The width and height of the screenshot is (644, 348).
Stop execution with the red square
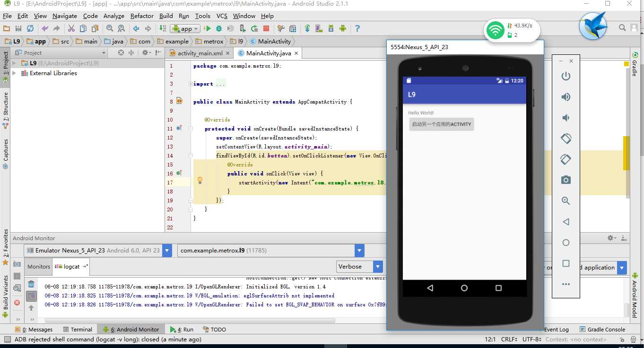266,28
